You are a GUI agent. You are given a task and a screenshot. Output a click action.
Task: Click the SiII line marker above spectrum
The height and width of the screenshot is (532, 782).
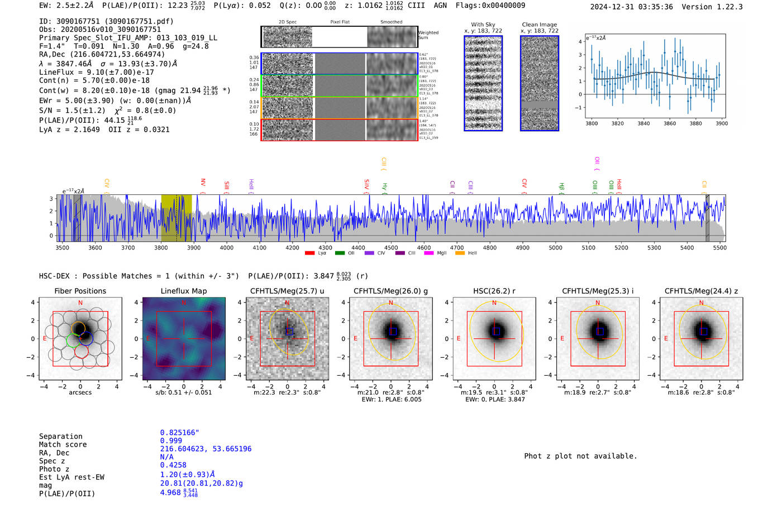click(x=226, y=186)
